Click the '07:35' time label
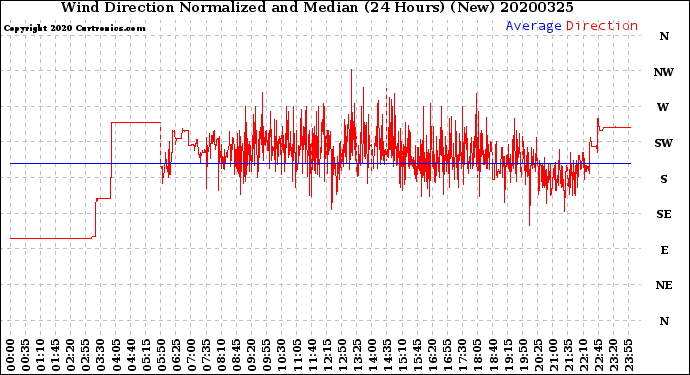 (x=207, y=355)
